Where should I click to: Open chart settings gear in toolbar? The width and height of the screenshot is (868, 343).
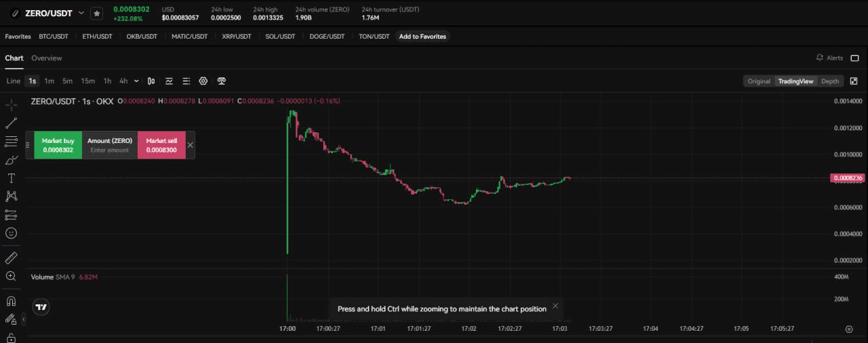[203, 81]
